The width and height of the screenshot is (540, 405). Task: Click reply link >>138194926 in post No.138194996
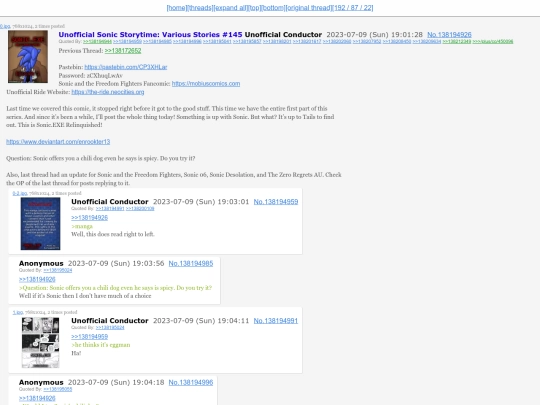pyautogui.click(x=37, y=398)
